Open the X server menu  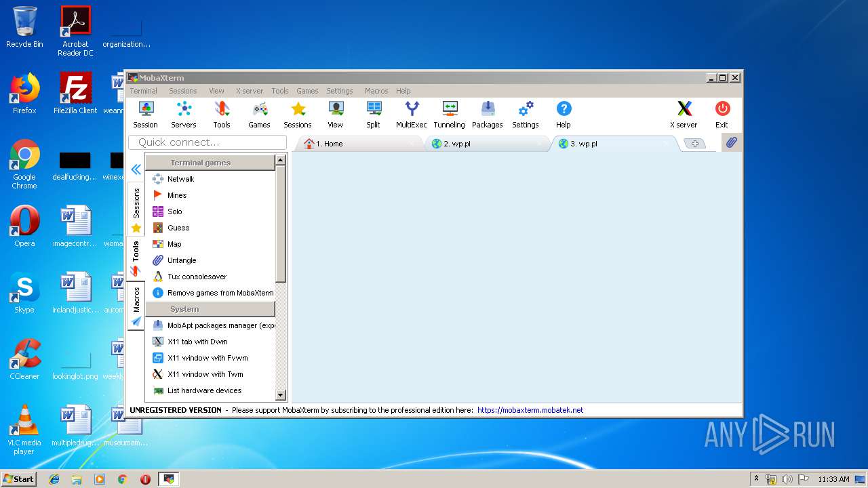pyautogui.click(x=250, y=91)
